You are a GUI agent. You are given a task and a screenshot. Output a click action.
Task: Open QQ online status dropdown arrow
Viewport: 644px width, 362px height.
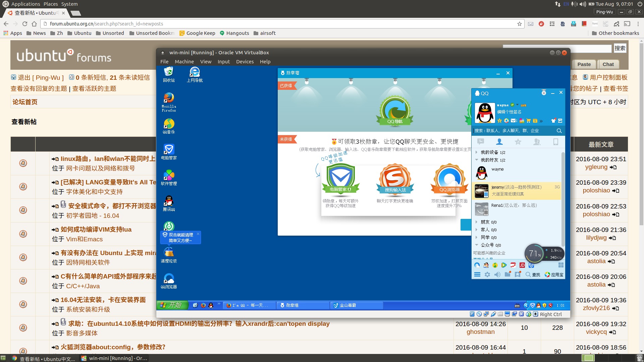coord(517,105)
